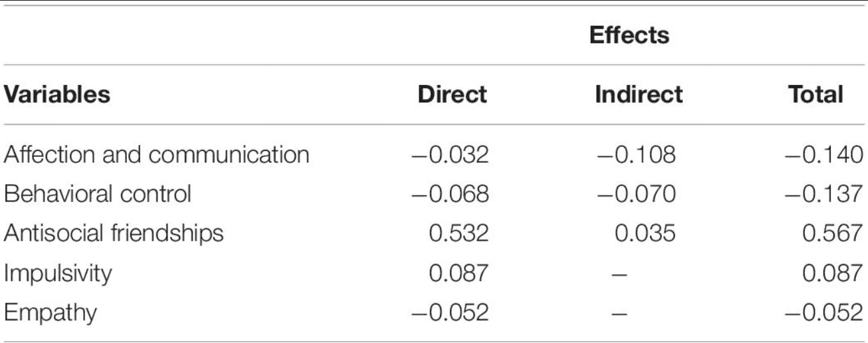The height and width of the screenshot is (343, 868).
Task: Click Behavioral control's total value −0.137
Action: [823, 194]
